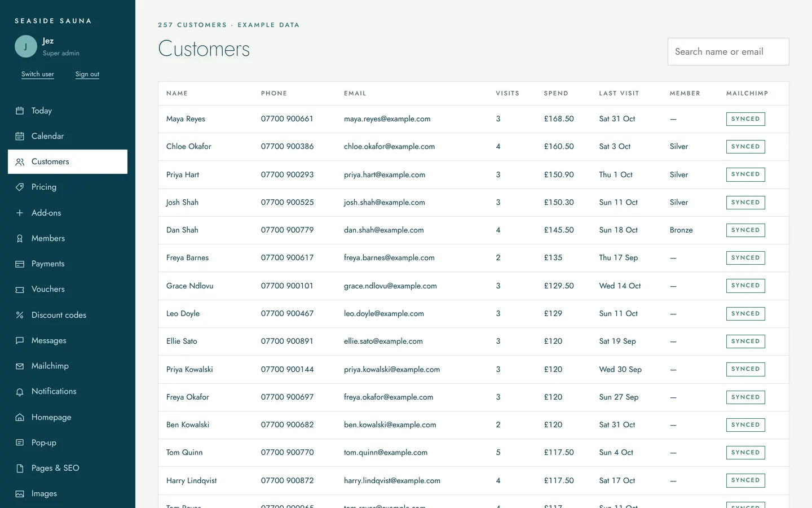
Task: Select the Priya Hart name cell
Action: tap(183, 174)
